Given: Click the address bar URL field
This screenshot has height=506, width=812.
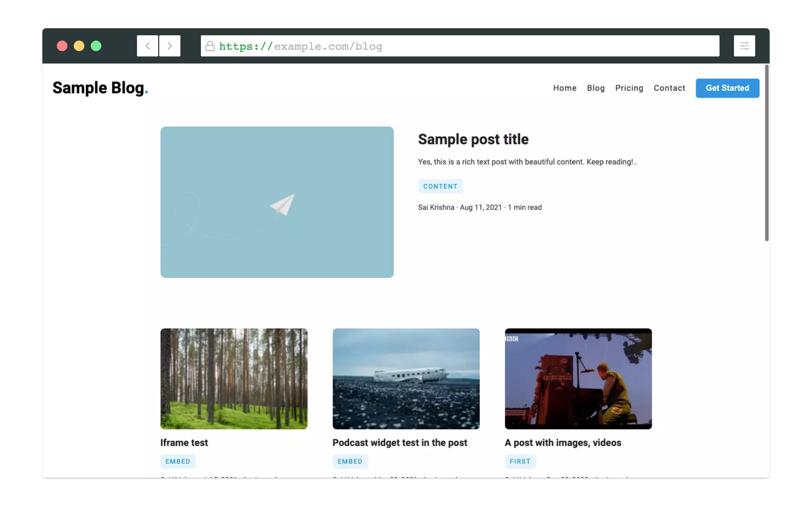Looking at the screenshot, I should tap(459, 46).
